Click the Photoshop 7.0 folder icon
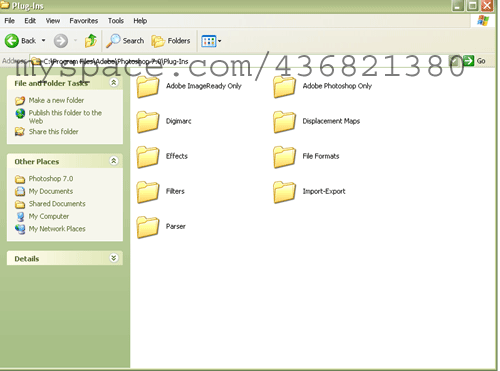The image size is (500, 371). point(20,179)
